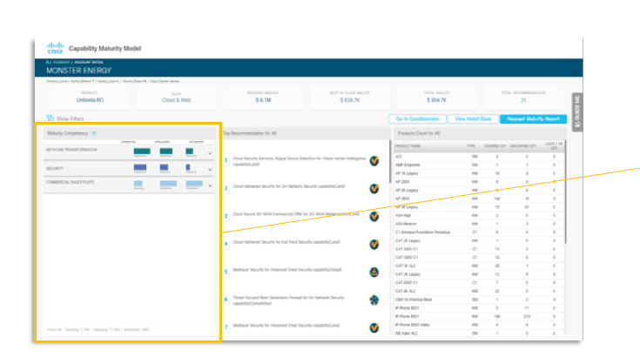
Task: Click ASA High product row
Action: 479,215
